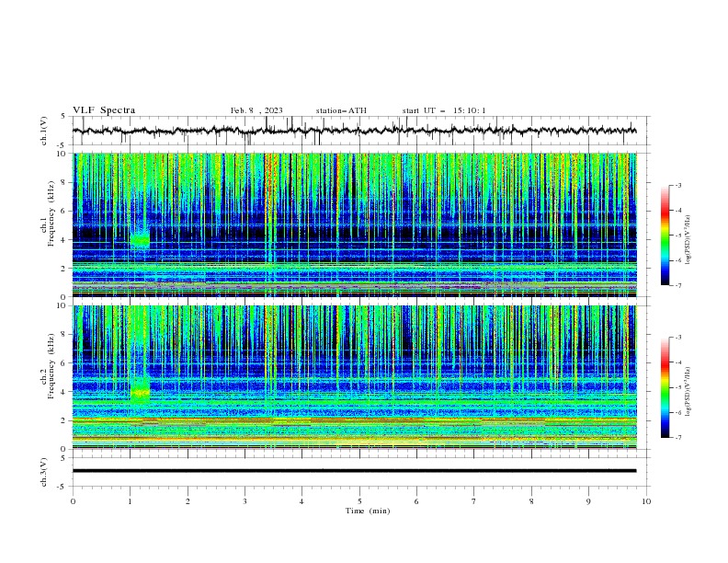Click the "10" tick on the Time axis
Viewport: 728px width, 563px height.
pos(646,501)
